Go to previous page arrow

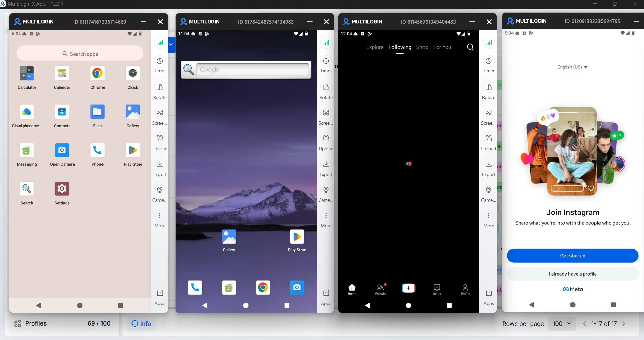pos(585,324)
